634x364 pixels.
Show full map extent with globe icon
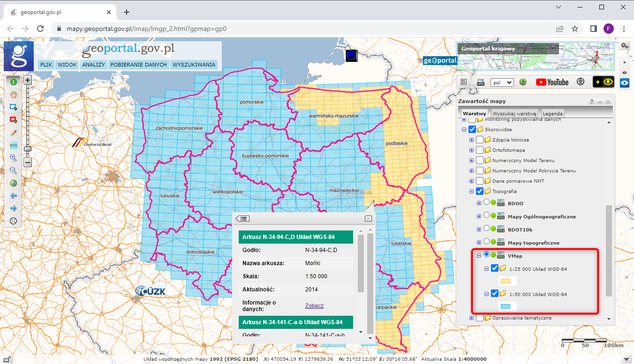[x=13, y=183]
